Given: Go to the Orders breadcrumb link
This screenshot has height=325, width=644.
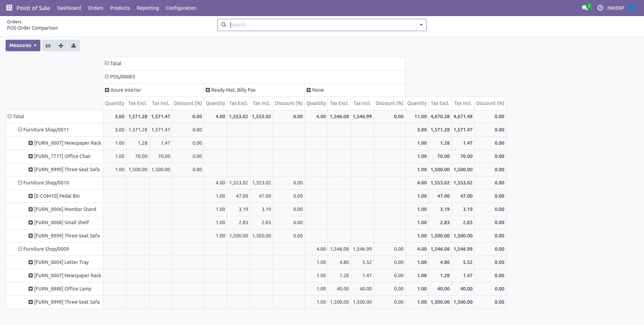Looking at the screenshot, I should 14,22.
